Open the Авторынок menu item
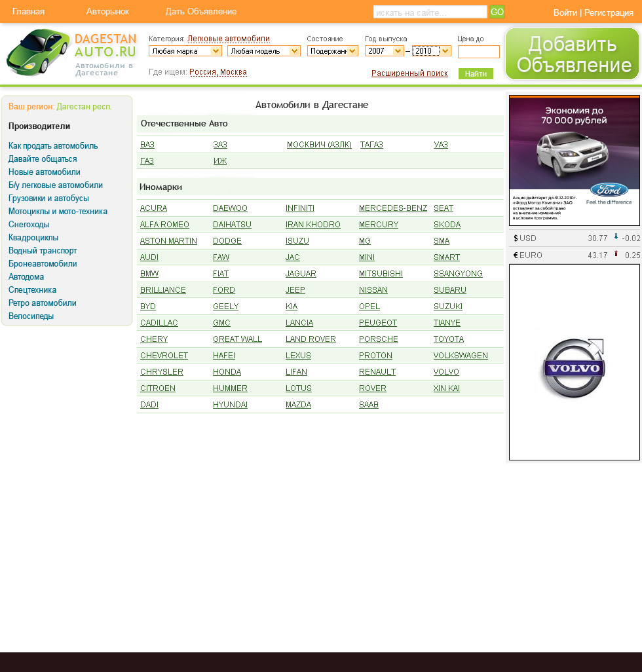 (x=107, y=12)
